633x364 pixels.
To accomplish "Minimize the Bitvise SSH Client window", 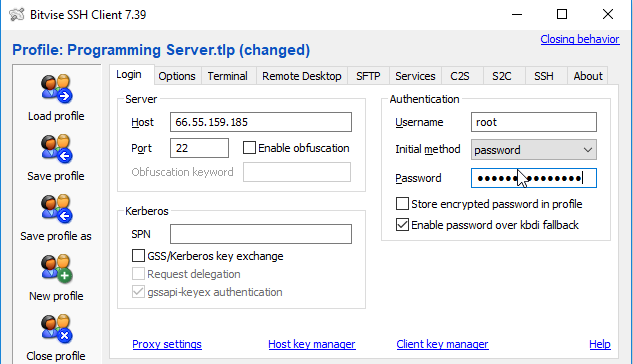I will coord(517,15).
